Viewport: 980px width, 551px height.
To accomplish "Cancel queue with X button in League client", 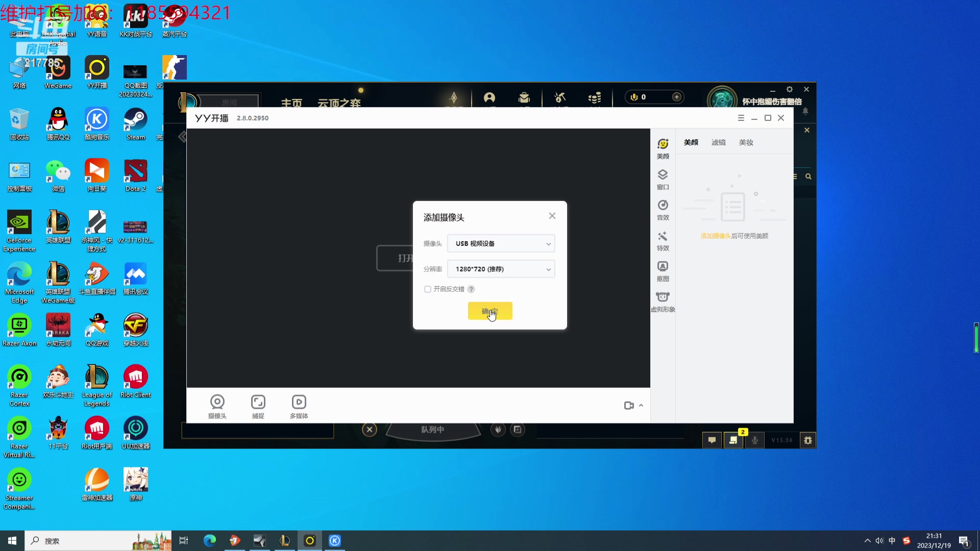I will (x=370, y=430).
